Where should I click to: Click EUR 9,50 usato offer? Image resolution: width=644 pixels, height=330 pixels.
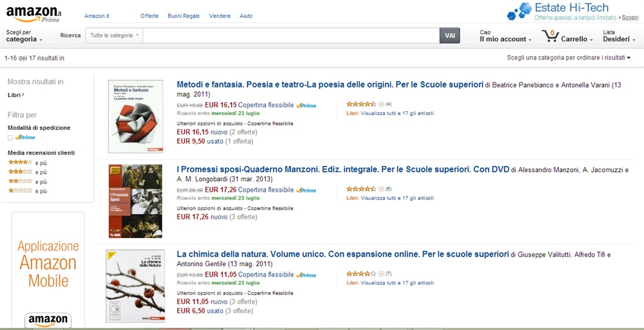point(215,141)
